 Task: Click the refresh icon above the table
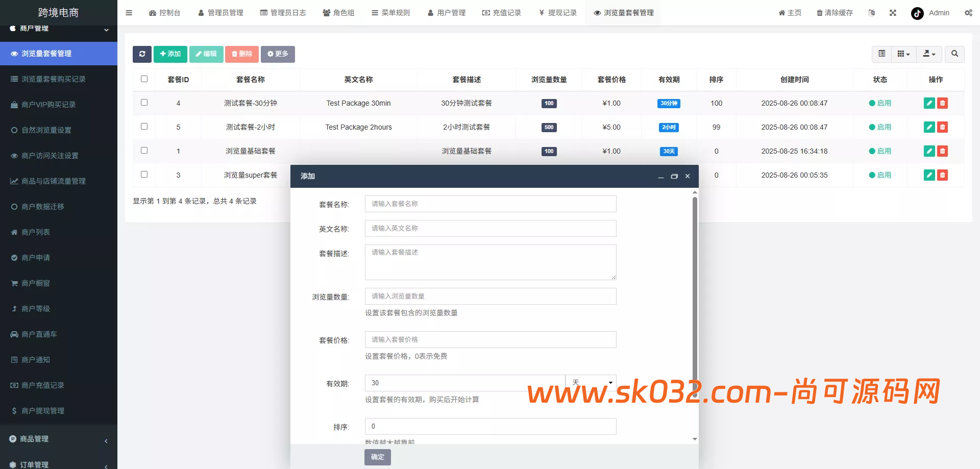point(142,54)
